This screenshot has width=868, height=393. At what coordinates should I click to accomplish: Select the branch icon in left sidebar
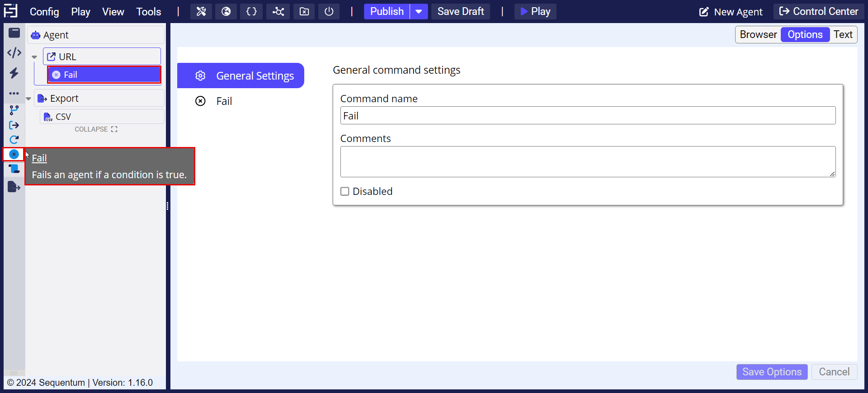click(14, 110)
